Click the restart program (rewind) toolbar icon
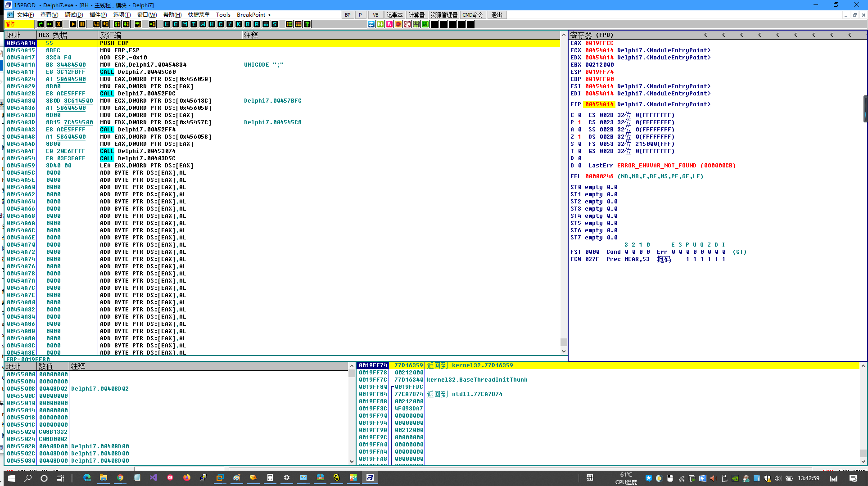The height and width of the screenshot is (486, 868). pos(50,24)
